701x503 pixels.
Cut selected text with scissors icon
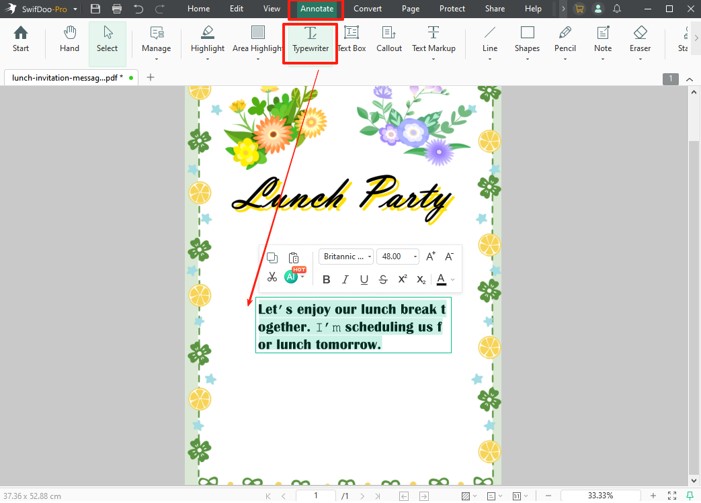(x=272, y=277)
